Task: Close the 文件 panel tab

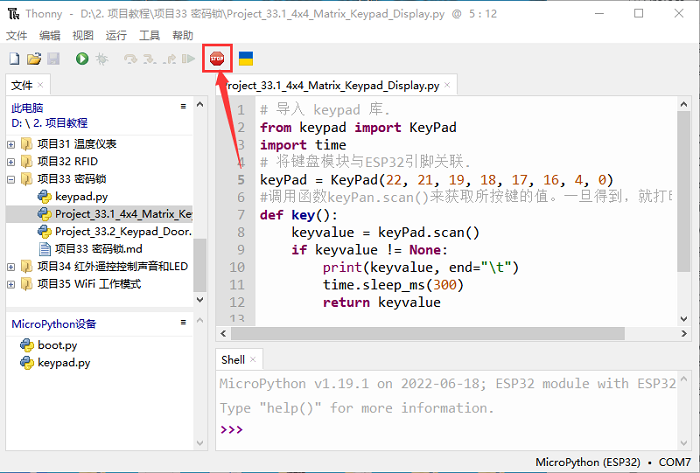Action: pos(41,85)
